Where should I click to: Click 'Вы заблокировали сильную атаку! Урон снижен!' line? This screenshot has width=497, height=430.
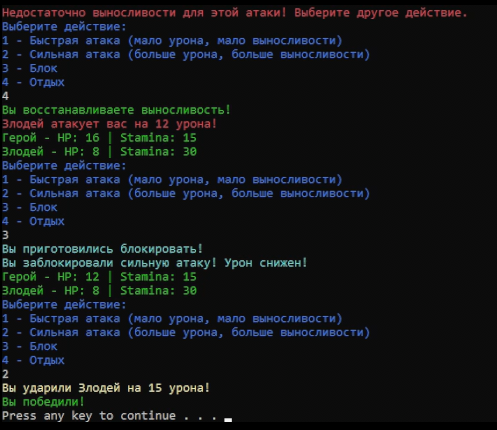[x=154, y=263]
